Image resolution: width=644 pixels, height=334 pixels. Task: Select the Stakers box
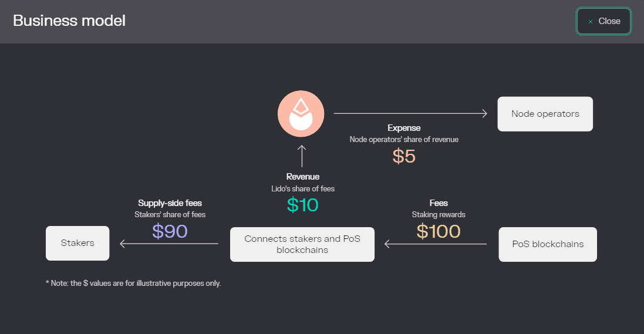pyautogui.click(x=77, y=243)
